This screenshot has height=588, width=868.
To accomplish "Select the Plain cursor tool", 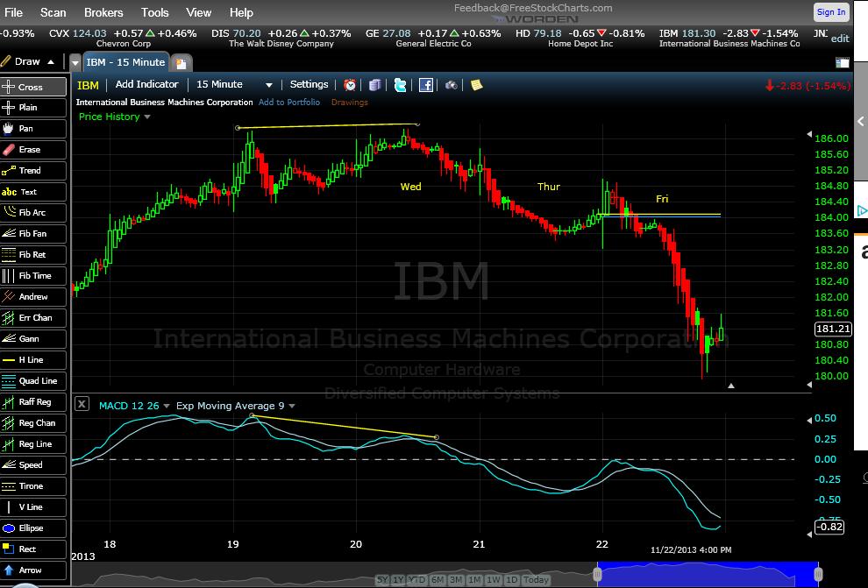I will (x=33, y=107).
